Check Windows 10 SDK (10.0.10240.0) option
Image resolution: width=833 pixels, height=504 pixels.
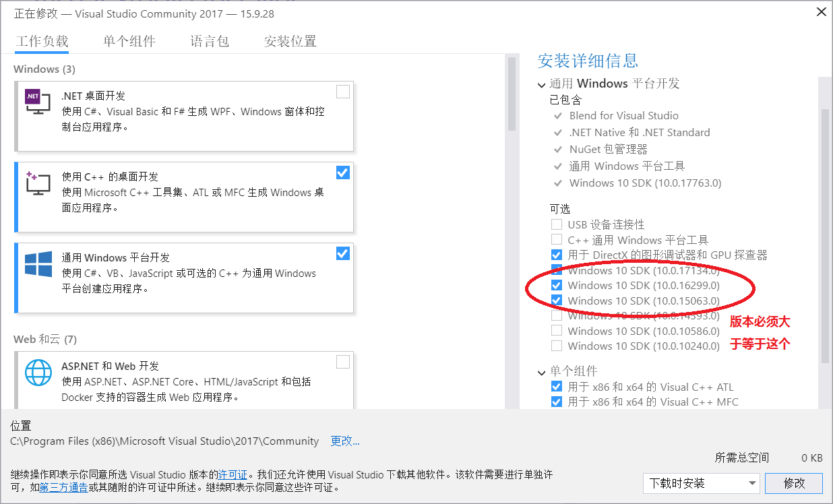click(x=557, y=346)
